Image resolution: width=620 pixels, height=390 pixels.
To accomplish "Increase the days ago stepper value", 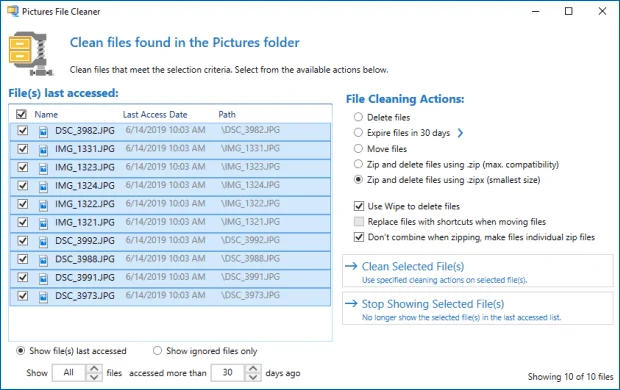I will click(x=253, y=368).
